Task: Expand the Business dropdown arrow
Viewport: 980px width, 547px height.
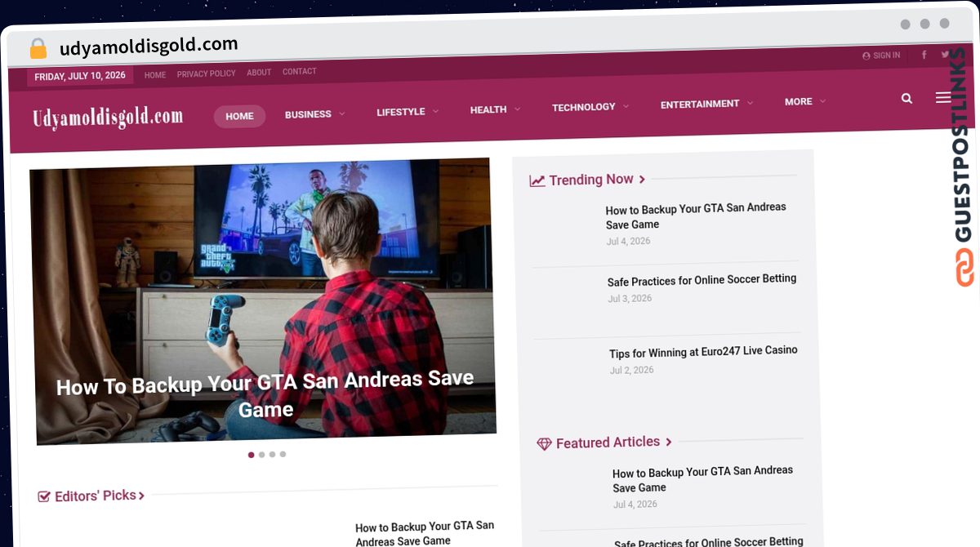Action: point(341,113)
